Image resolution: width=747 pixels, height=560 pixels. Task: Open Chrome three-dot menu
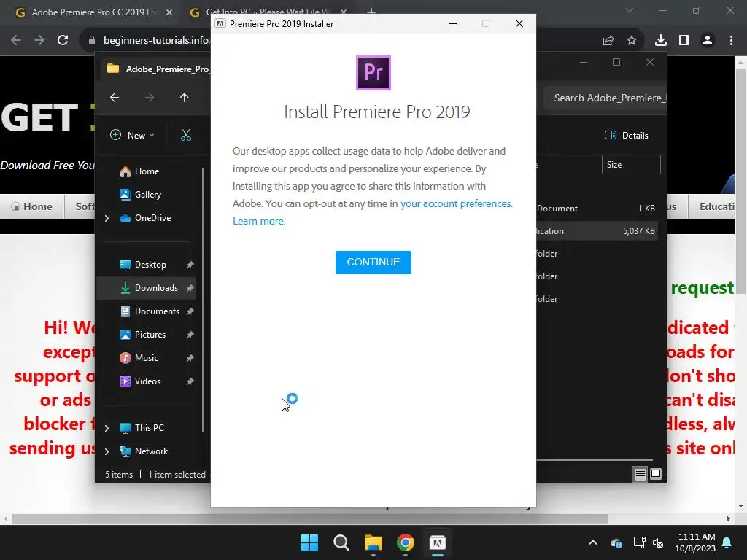click(x=731, y=41)
